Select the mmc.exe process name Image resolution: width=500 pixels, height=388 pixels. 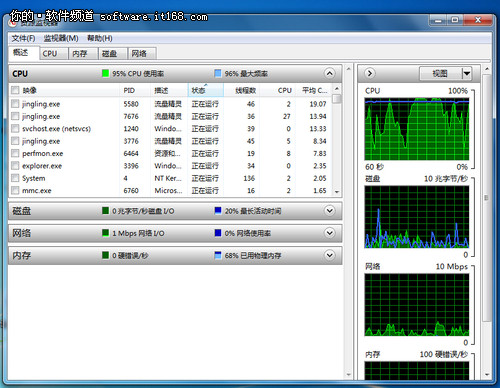coord(37,191)
